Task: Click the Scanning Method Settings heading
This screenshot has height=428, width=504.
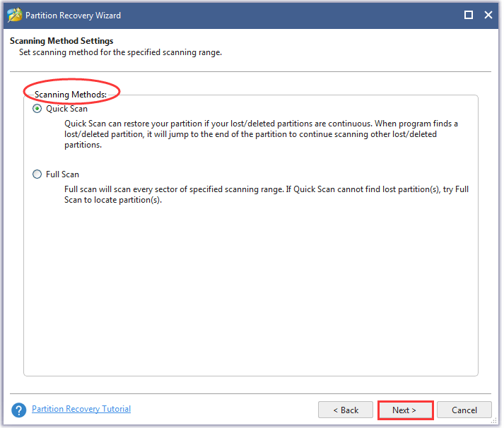Action: point(61,41)
